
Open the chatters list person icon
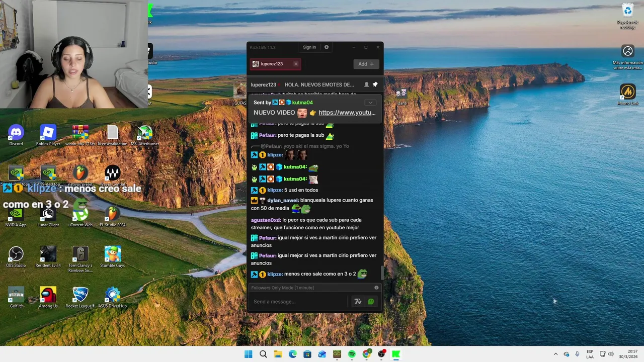point(366,84)
